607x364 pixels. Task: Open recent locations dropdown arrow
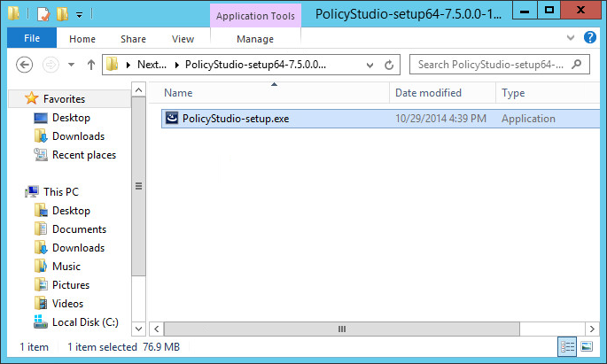tap(71, 65)
